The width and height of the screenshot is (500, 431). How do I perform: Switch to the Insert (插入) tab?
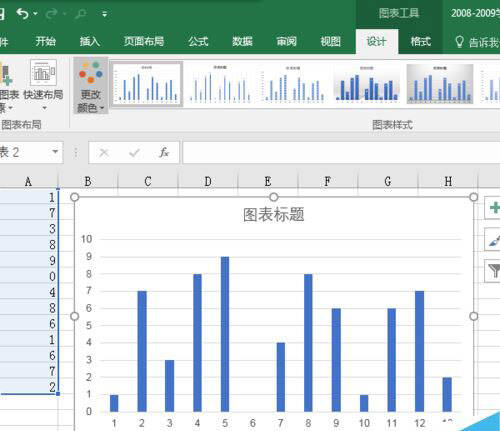[x=90, y=41]
